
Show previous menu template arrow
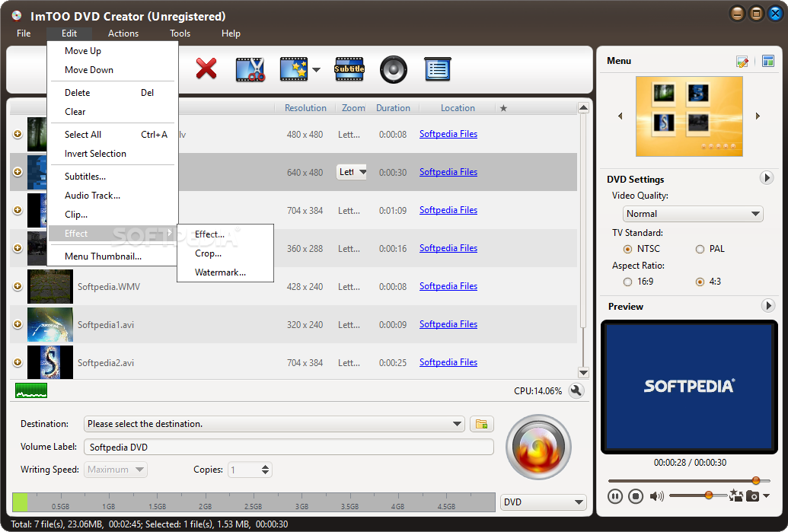click(621, 116)
